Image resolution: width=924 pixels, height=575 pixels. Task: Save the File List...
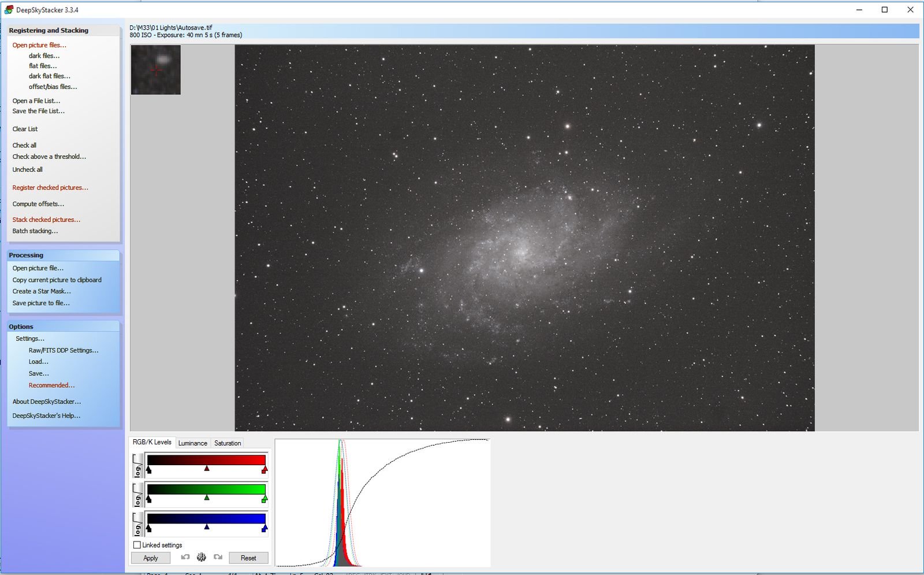point(39,111)
